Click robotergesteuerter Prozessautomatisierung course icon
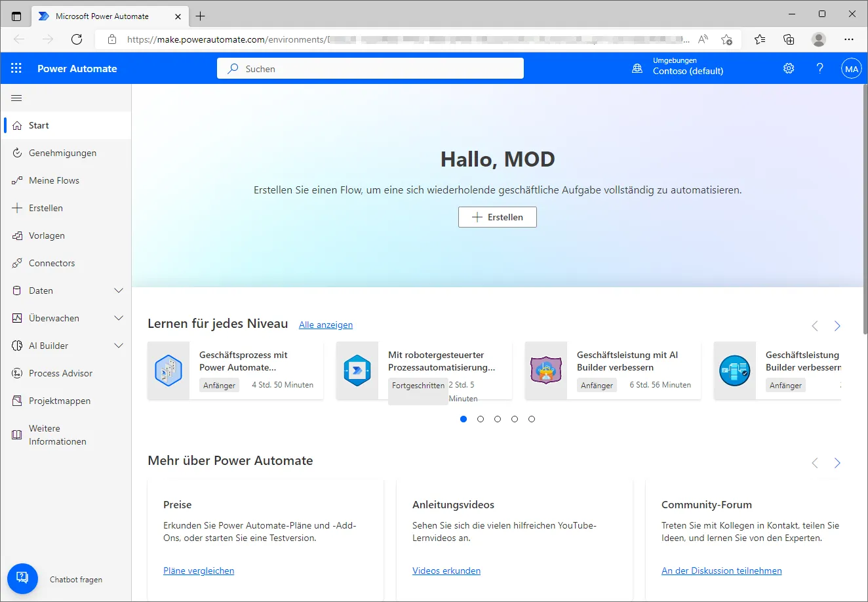The width and height of the screenshot is (868, 602). point(357,371)
